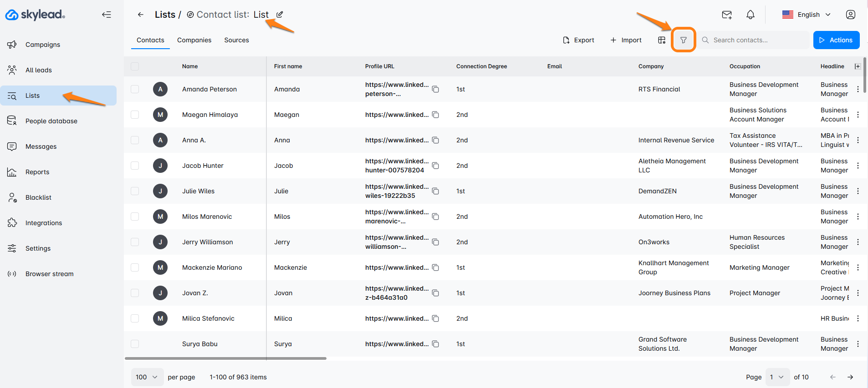Open Integrations in the sidebar
The width and height of the screenshot is (868, 388).
point(58,223)
